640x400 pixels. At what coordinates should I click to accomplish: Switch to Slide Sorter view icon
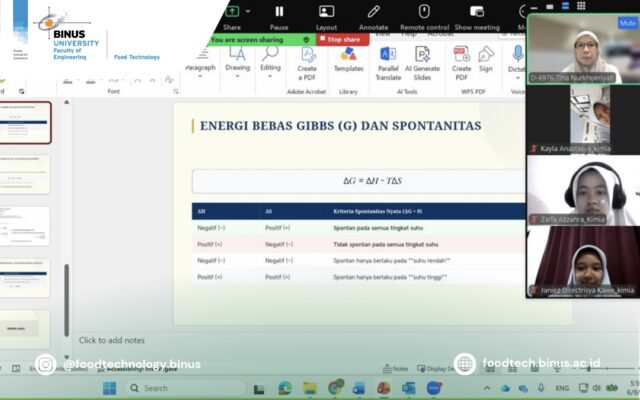point(513,369)
